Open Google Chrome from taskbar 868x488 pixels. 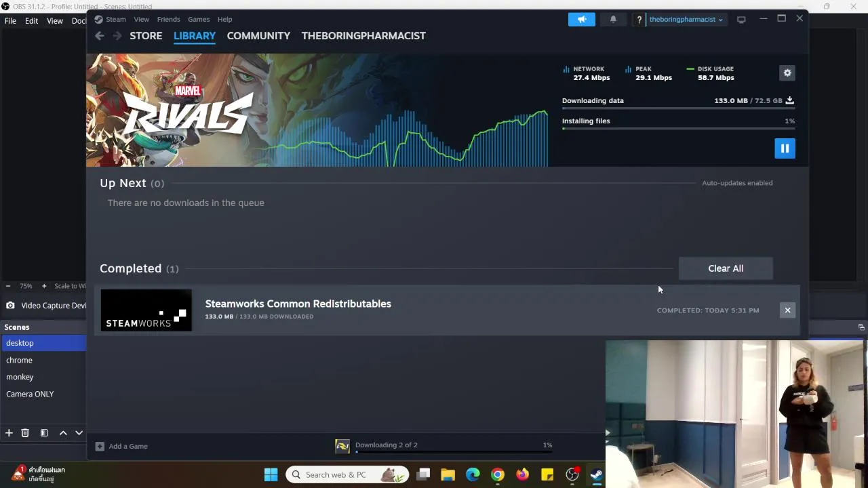498,474
